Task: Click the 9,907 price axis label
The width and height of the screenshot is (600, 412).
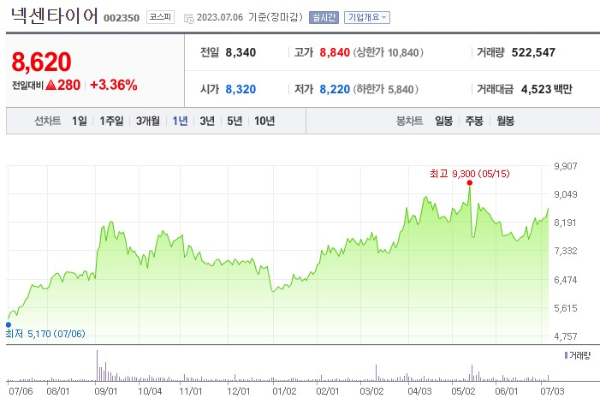Action: [x=566, y=166]
